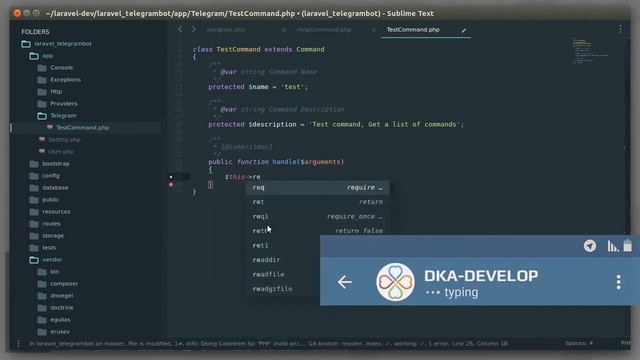640x360 pixels.
Task: Tap the back arrow in Telegram chat header
Action: click(x=344, y=282)
